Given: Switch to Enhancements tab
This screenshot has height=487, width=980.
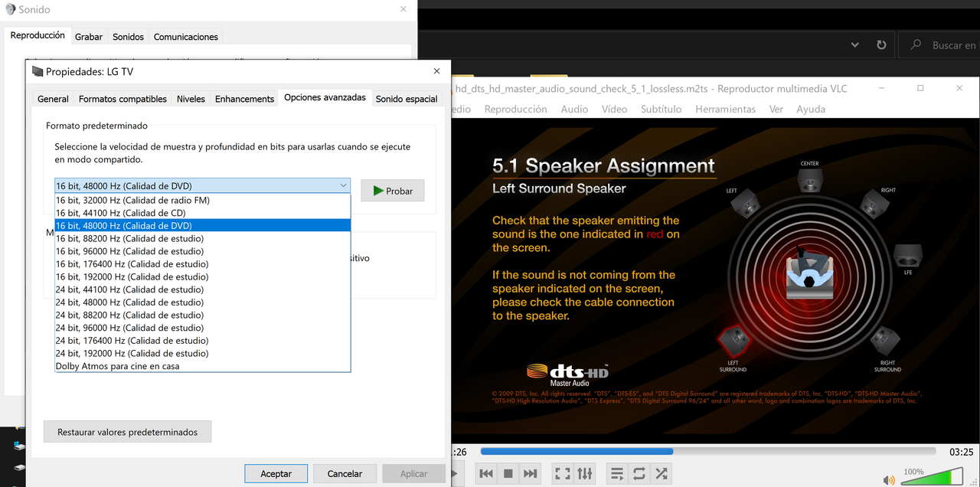Looking at the screenshot, I should [244, 99].
